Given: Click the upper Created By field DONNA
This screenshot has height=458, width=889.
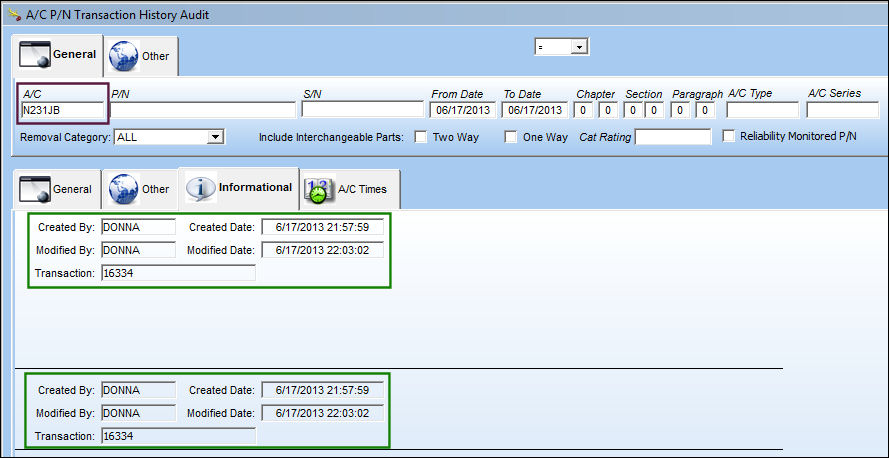Looking at the screenshot, I should (139, 227).
